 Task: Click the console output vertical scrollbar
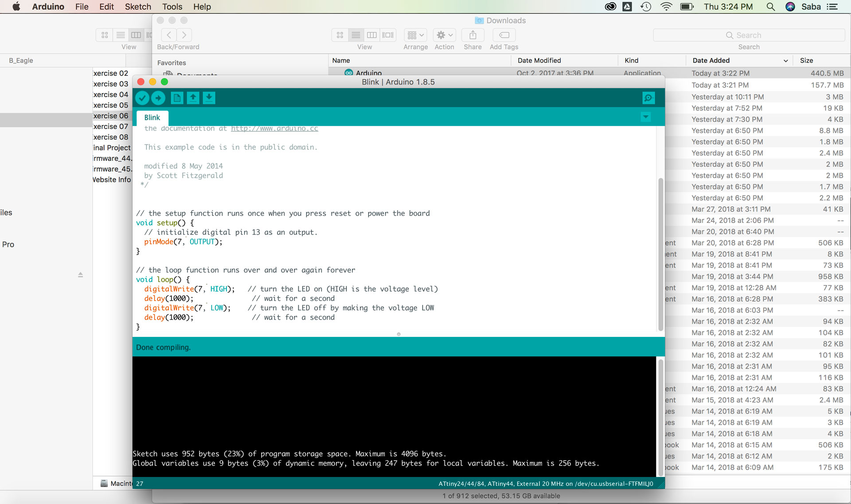click(x=660, y=417)
